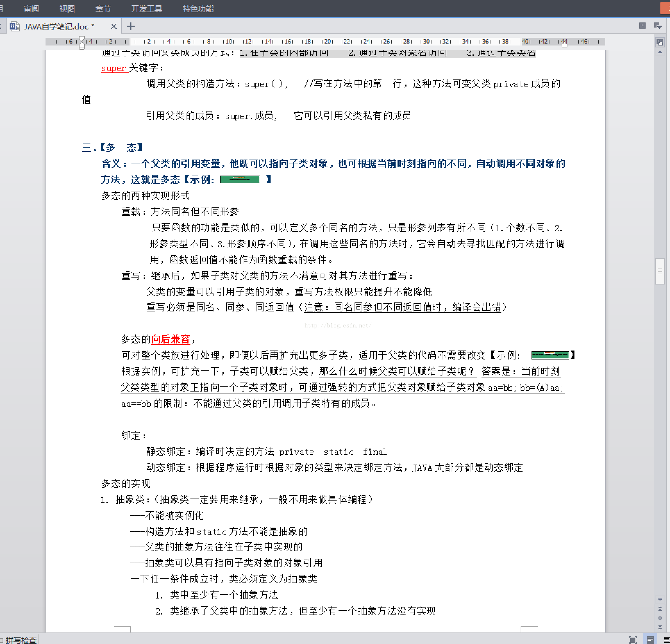Viewport: 670px width, 644px height.
Task: Add a new document tab with plus
Action: click(130, 26)
